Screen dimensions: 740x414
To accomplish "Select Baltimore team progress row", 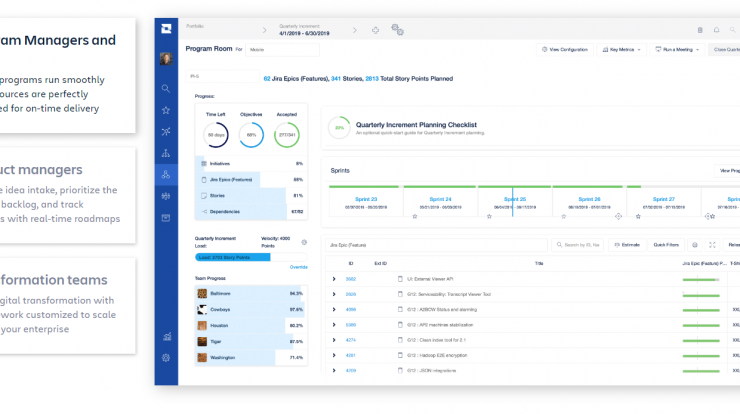I will [x=251, y=294].
